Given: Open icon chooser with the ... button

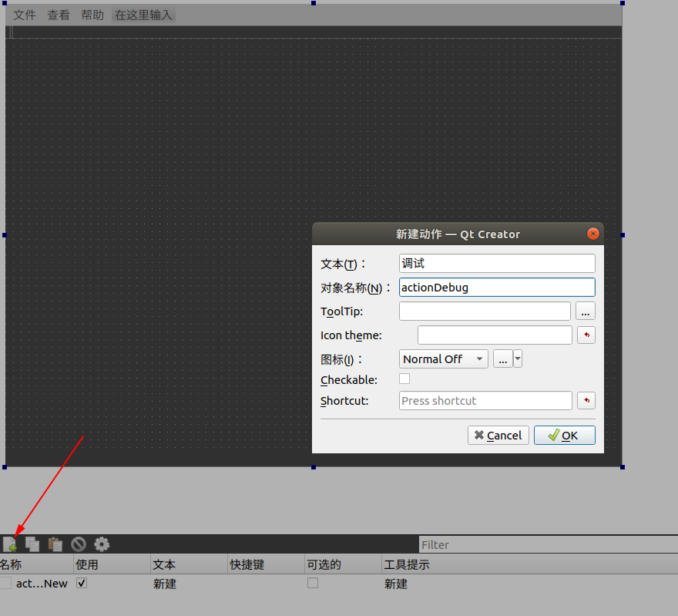Looking at the screenshot, I should (x=504, y=358).
